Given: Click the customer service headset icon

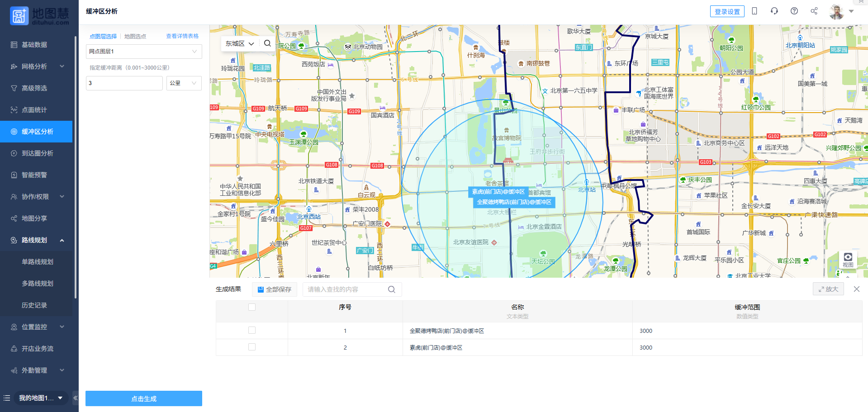Looking at the screenshot, I should [774, 11].
